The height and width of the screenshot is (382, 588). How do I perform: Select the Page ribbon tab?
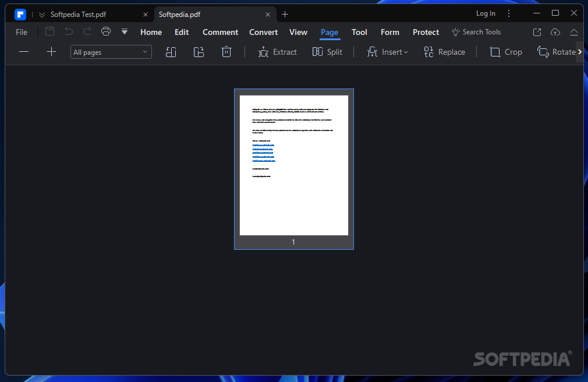(330, 33)
